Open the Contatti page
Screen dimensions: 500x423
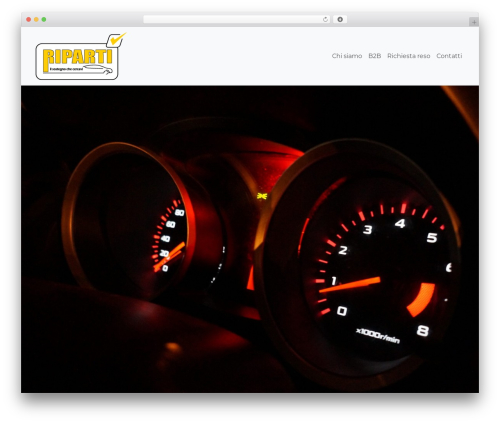pyautogui.click(x=449, y=56)
